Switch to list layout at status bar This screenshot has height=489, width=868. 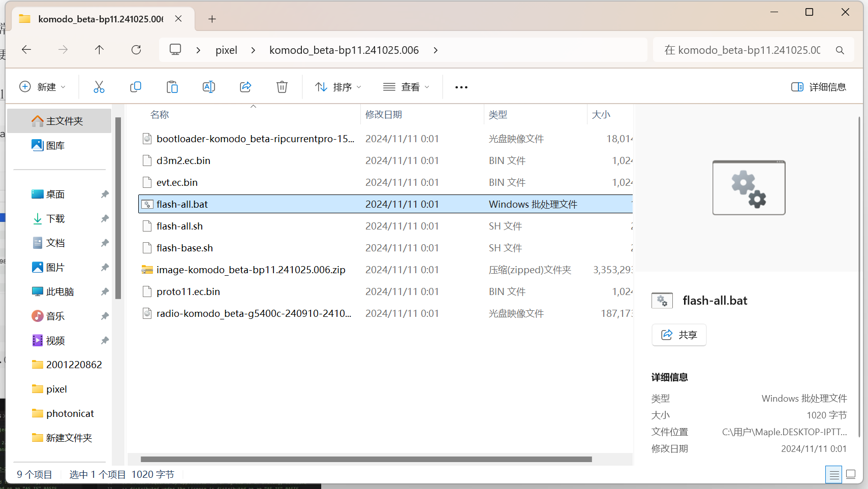(833, 474)
